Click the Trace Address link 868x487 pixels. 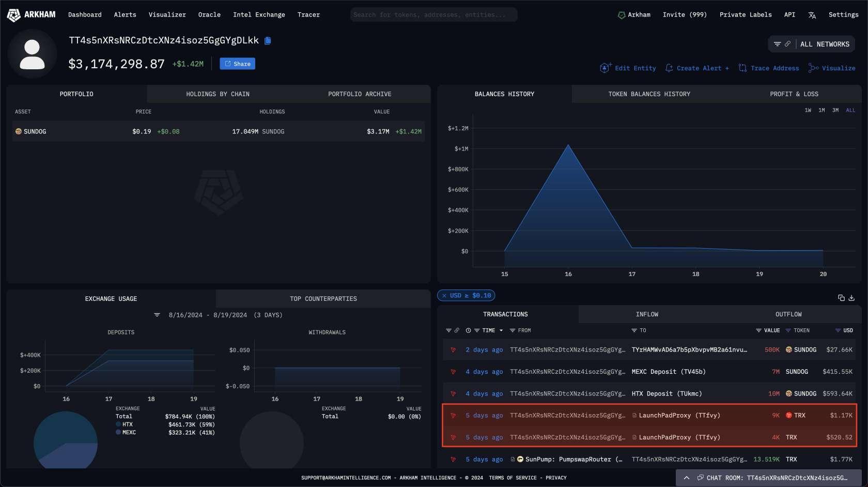pos(774,68)
